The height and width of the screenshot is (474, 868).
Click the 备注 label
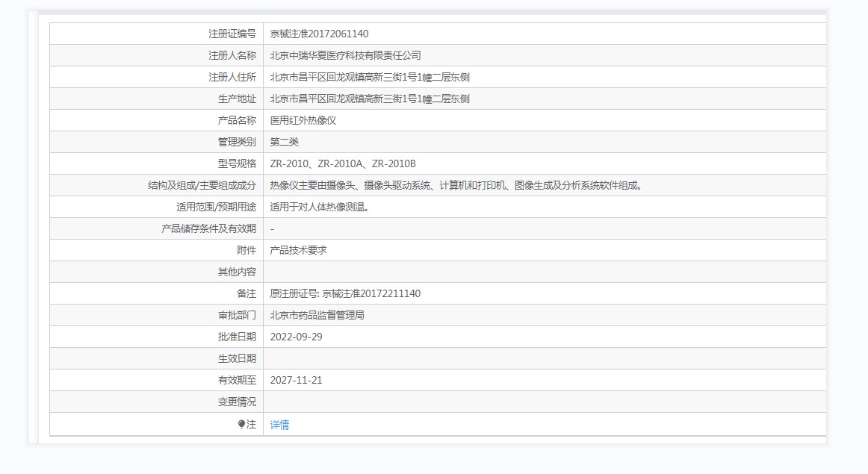pyautogui.click(x=247, y=293)
